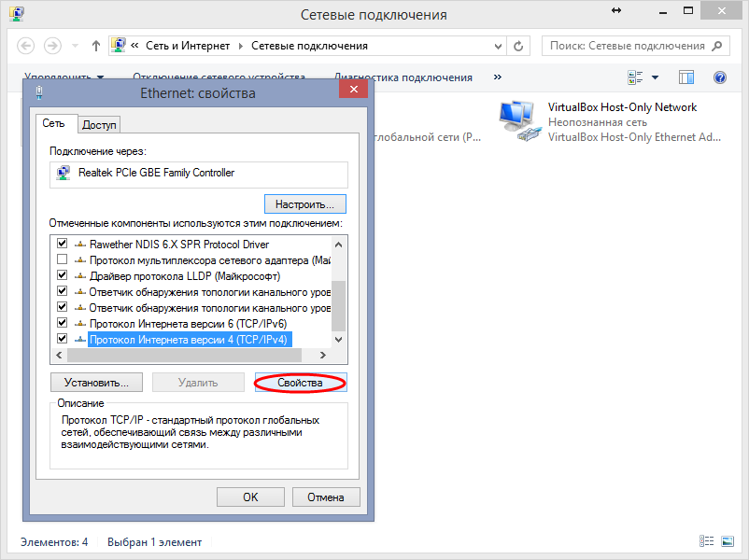Click the 'Свойства' button
The image size is (749, 560).
[301, 383]
